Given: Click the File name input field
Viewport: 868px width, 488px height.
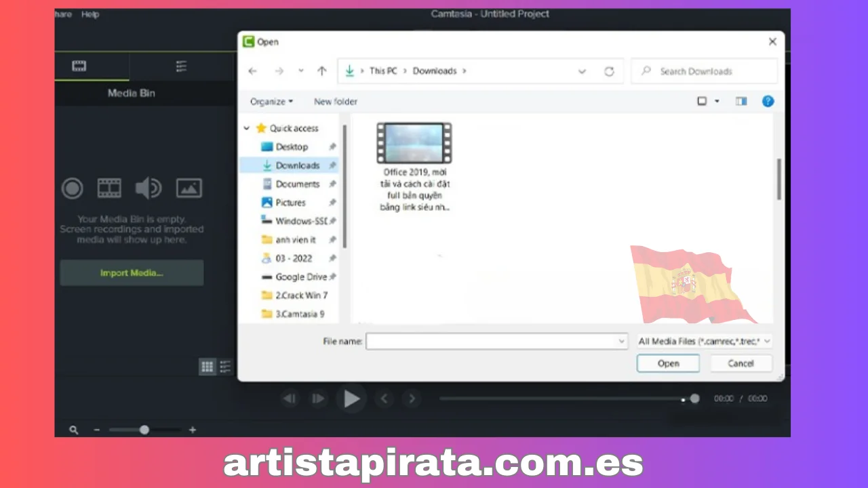Looking at the screenshot, I should click(496, 342).
